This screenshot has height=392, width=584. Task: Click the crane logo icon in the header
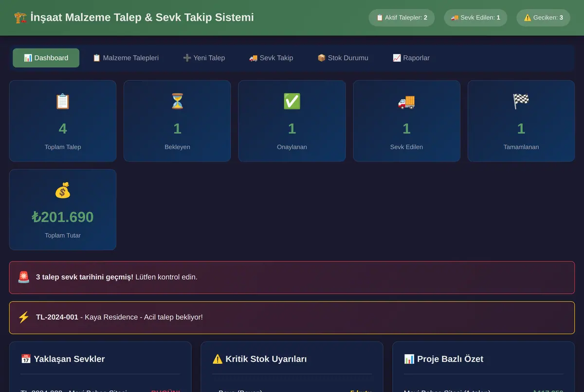point(20,18)
